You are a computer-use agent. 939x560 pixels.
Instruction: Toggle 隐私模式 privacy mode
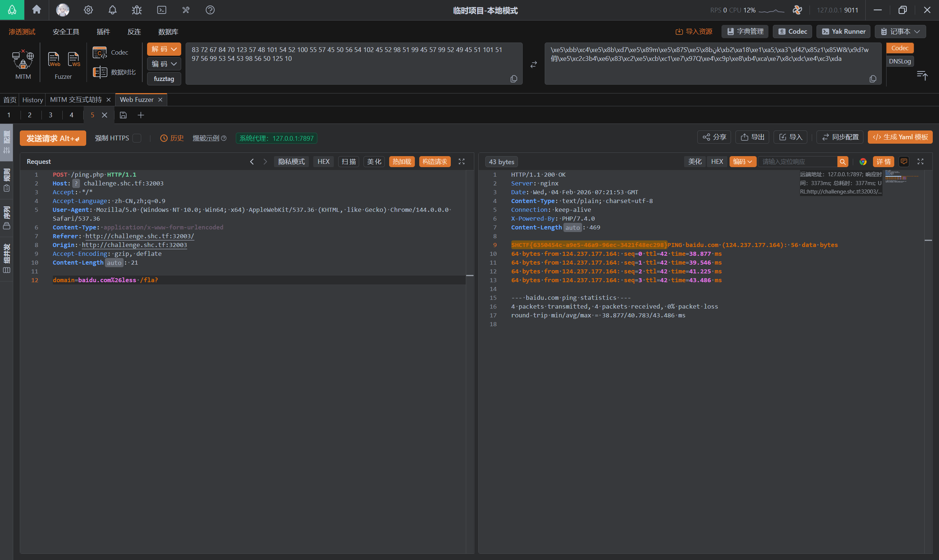point(292,162)
